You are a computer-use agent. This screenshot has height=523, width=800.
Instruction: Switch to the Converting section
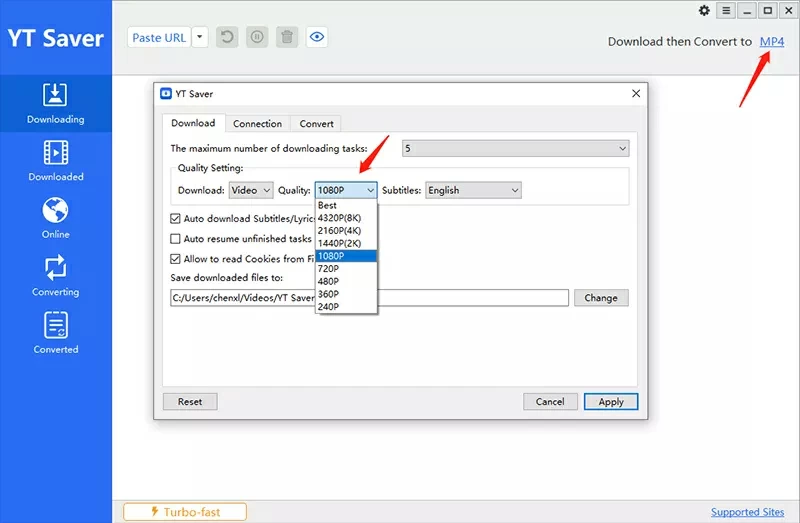pyautogui.click(x=55, y=275)
